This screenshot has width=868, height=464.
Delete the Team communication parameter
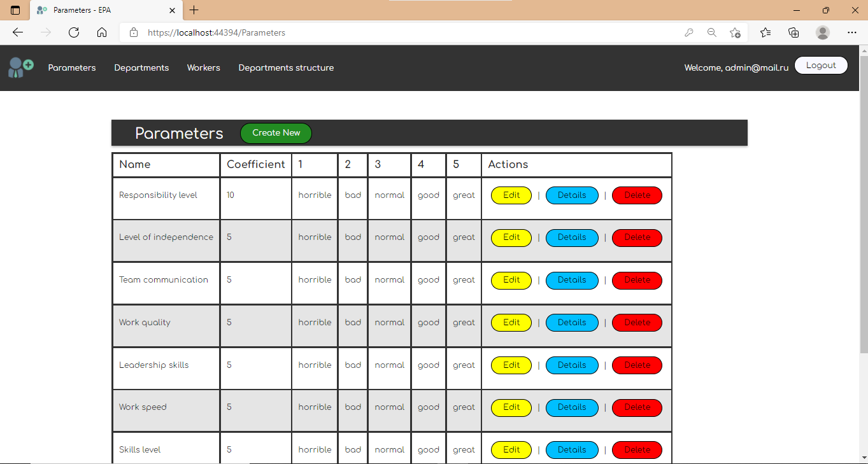pyautogui.click(x=637, y=280)
